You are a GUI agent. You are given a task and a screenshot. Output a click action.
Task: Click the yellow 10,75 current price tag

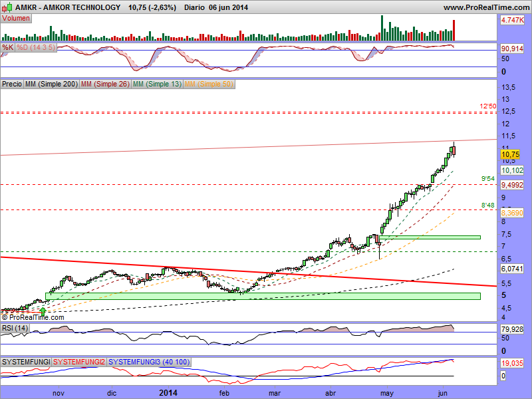pyautogui.click(x=510, y=155)
